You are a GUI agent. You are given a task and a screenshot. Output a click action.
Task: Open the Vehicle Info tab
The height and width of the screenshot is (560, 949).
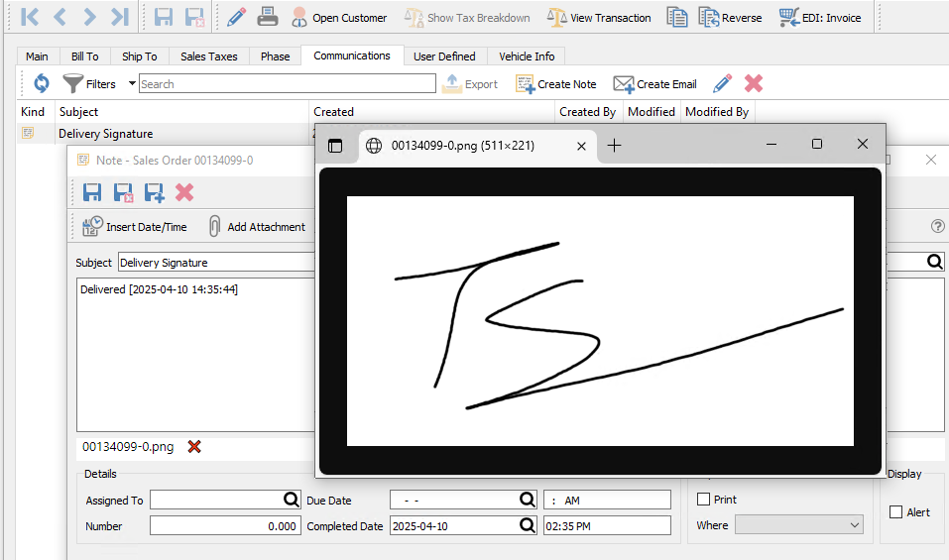[527, 56]
